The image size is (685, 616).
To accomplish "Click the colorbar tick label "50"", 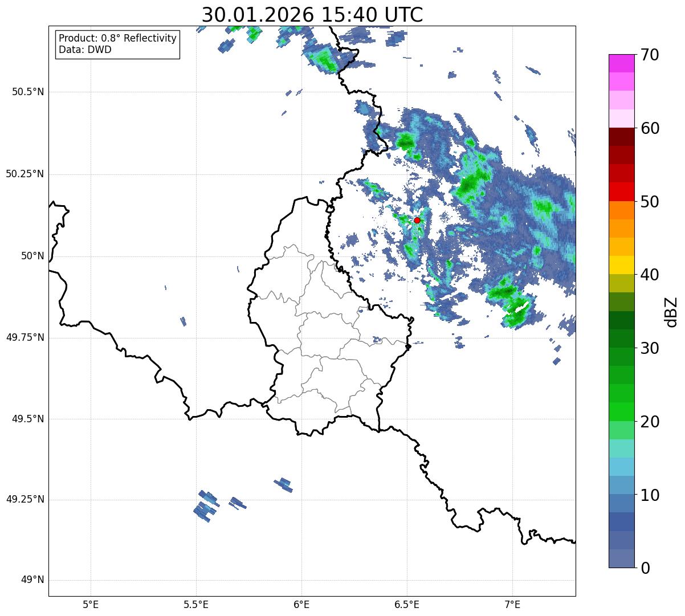I will point(650,202).
